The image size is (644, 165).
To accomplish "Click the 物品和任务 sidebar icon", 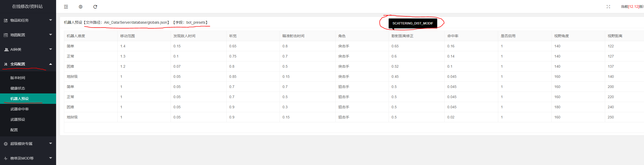I will [x=6, y=20].
